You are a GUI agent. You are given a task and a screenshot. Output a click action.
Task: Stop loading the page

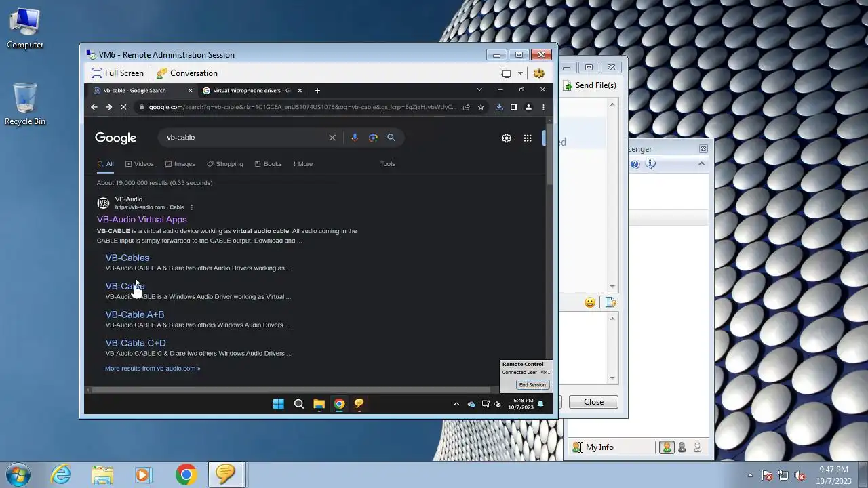(123, 107)
